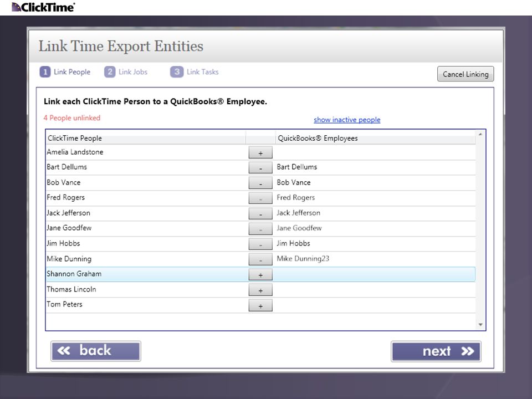532x399 pixels.
Task: Open the show inactive people link
Action: pos(347,120)
